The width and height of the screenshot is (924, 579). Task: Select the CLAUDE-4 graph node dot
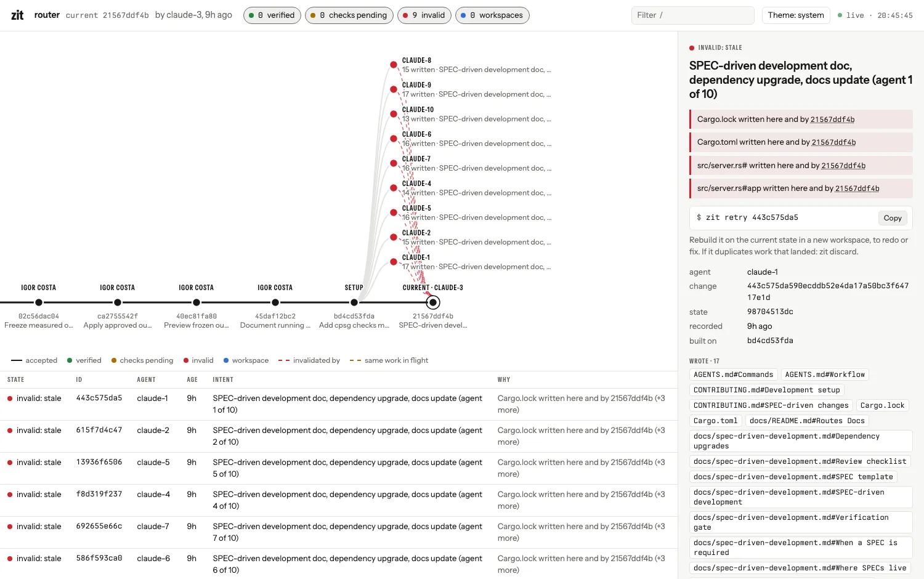pyautogui.click(x=394, y=188)
